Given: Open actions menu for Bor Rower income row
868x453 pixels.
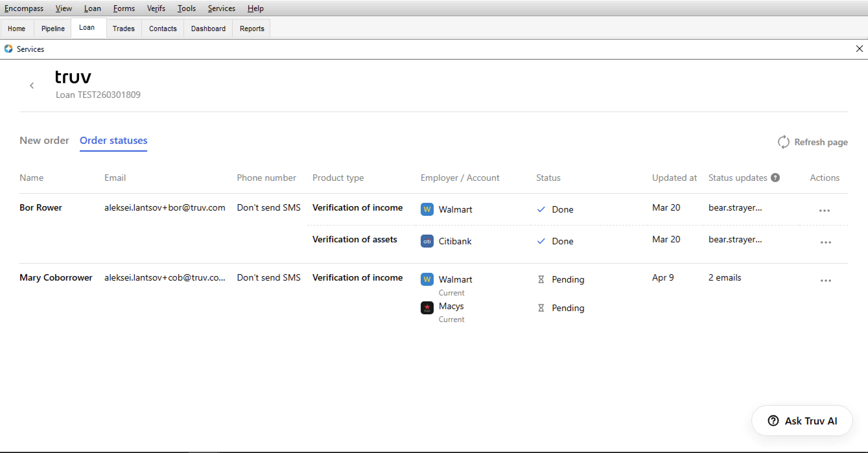Looking at the screenshot, I should click(825, 210).
